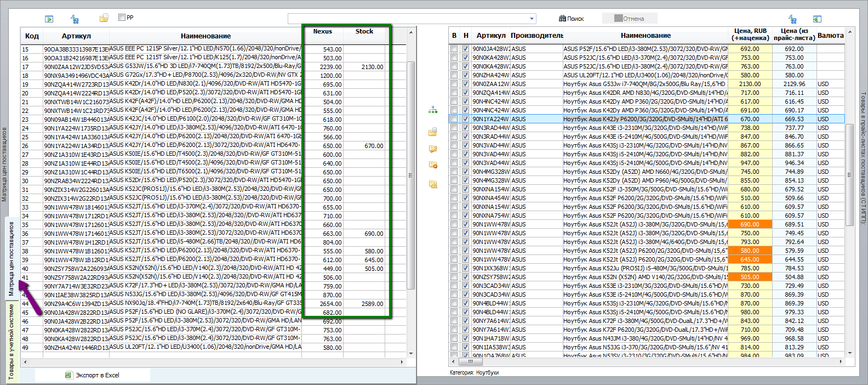Untick the Н checkbox of the G53Jw i7-740QM row
The width and height of the screenshot is (868, 385).
(465, 84)
